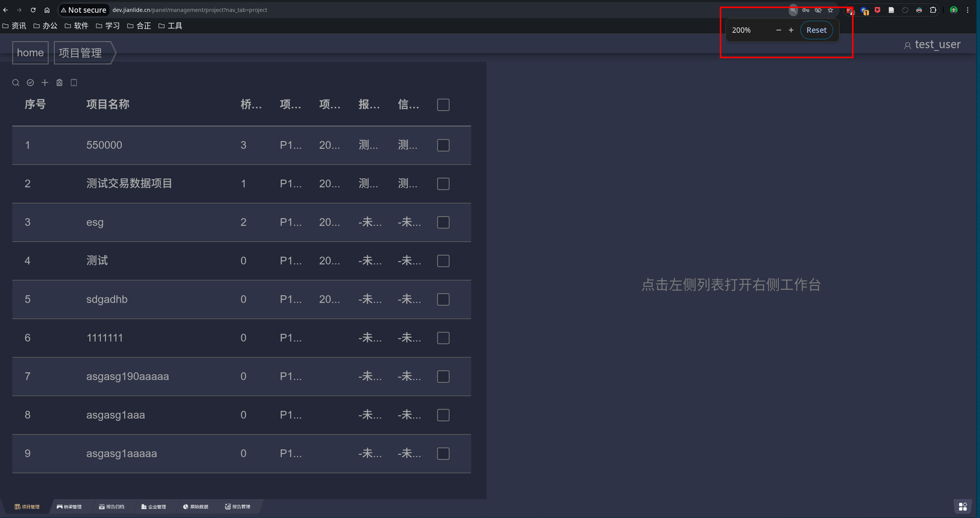Select the checkbox for the esg row
980x518 pixels.
coord(443,222)
